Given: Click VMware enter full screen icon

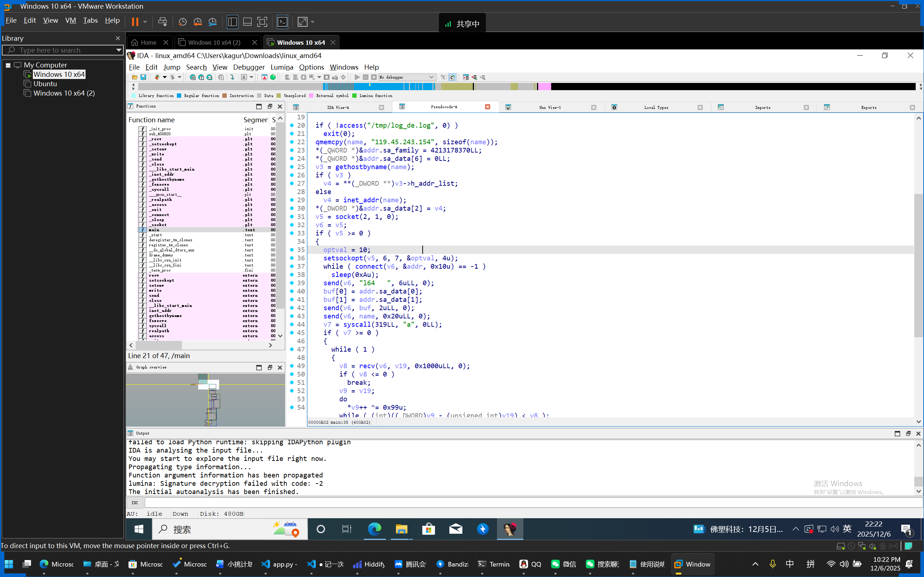Looking at the screenshot, I should tap(262, 22).
